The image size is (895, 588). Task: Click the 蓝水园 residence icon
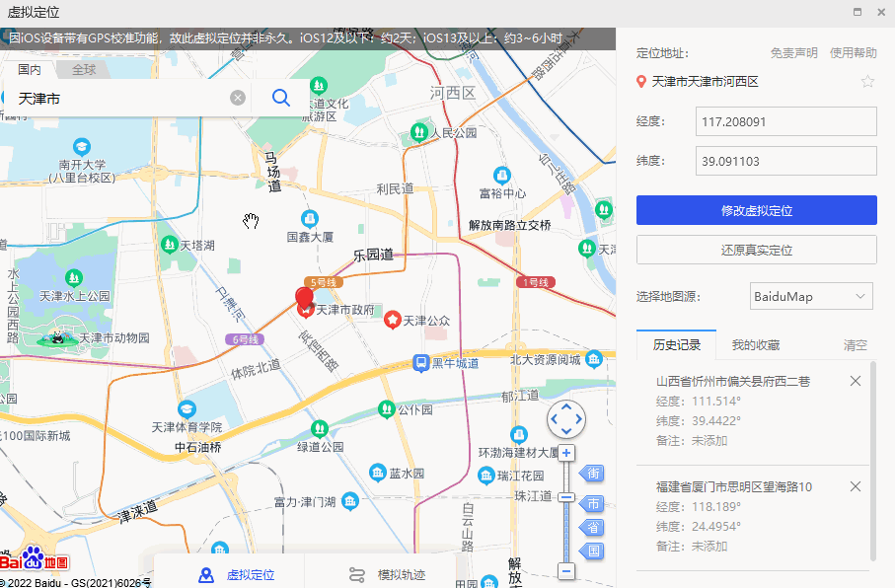click(x=377, y=473)
